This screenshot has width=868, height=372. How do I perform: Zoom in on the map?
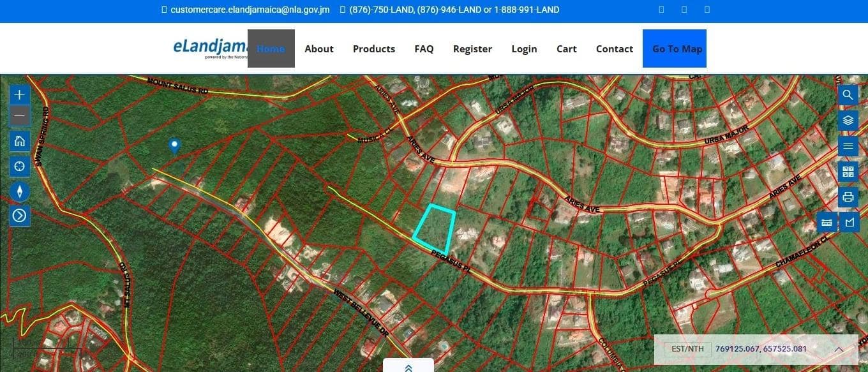pos(20,95)
